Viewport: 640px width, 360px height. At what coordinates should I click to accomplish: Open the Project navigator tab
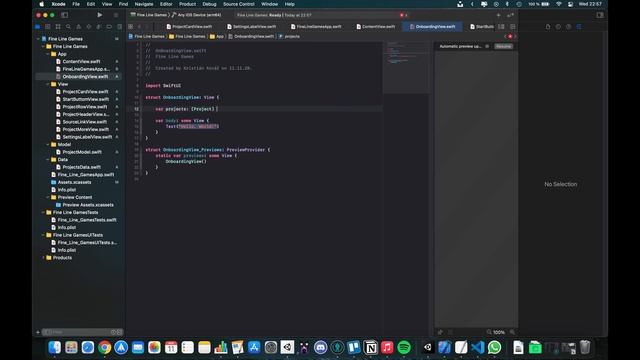coord(38,27)
